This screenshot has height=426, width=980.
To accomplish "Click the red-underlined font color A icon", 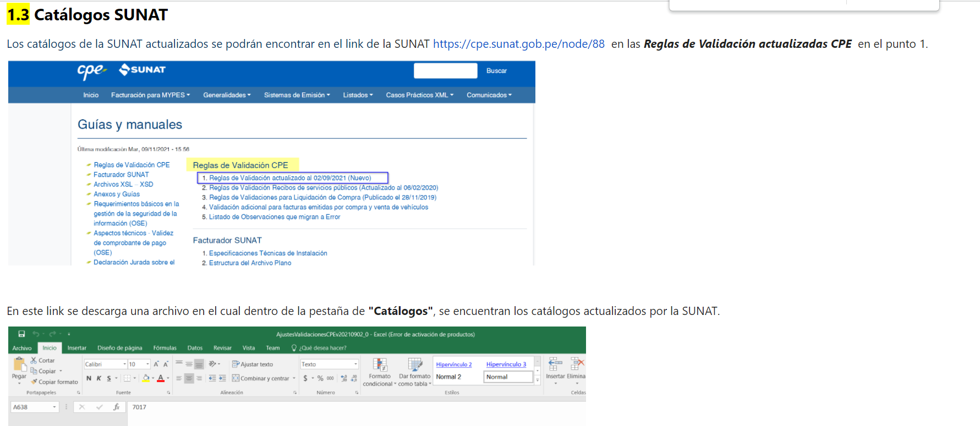I will 161,378.
